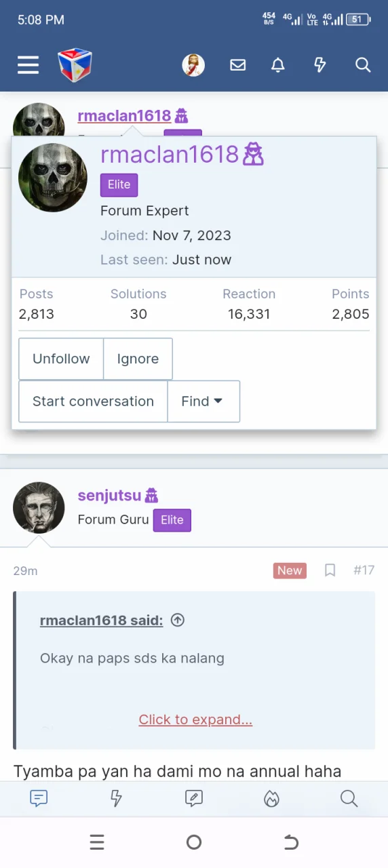Open alerts bell icon
Image resolution: width=388 pixels, height=868 pixels.
[278, 65]
